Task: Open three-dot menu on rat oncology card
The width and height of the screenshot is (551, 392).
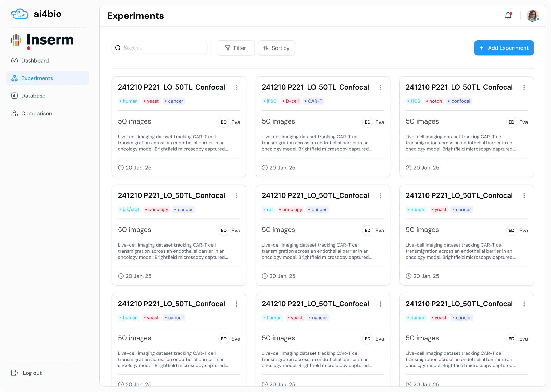Action: (380, 195)
